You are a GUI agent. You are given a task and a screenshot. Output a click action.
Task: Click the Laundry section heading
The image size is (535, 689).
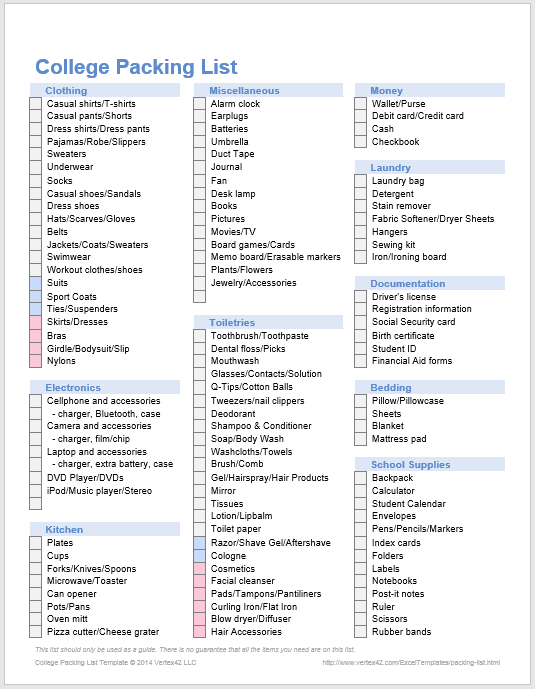(x=430, y=167)
